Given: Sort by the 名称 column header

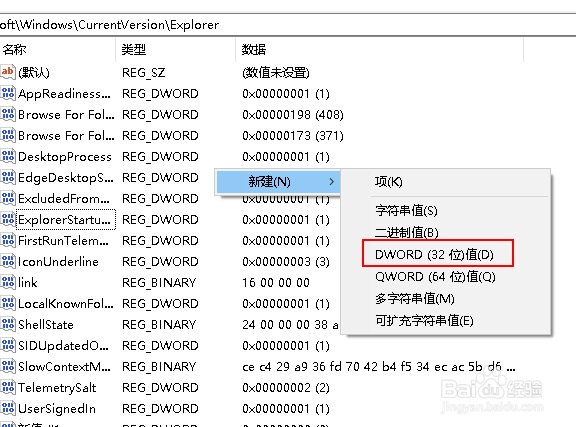Looking at the screenshot, I should tap(58, 49).
